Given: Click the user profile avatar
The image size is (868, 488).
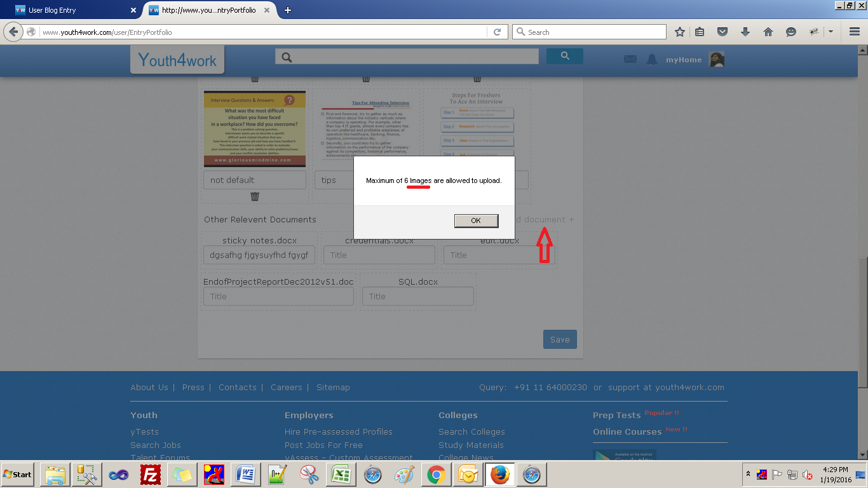Looking at the screenshot, I should click(x=717, y=60).
